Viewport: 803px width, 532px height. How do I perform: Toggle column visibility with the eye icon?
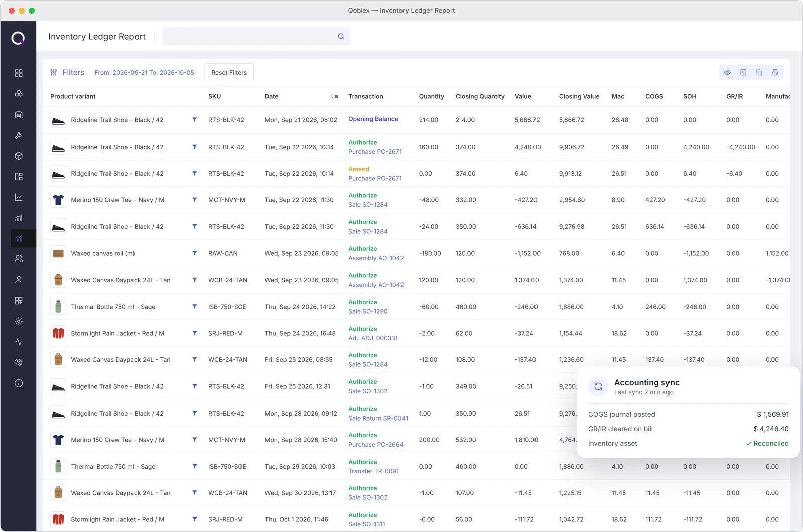coord(727,72)
